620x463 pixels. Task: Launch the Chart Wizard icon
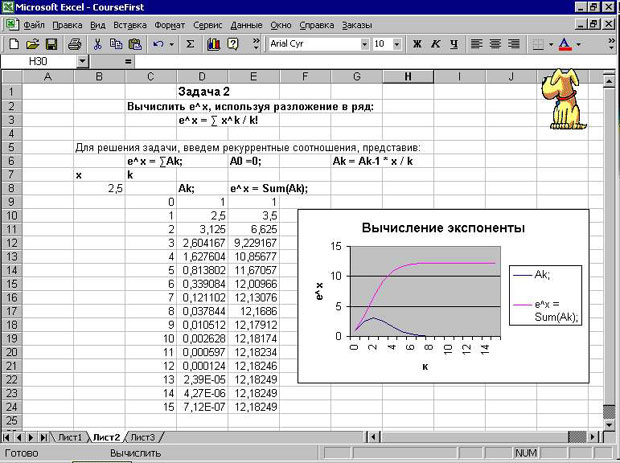(x=214, y=44)
